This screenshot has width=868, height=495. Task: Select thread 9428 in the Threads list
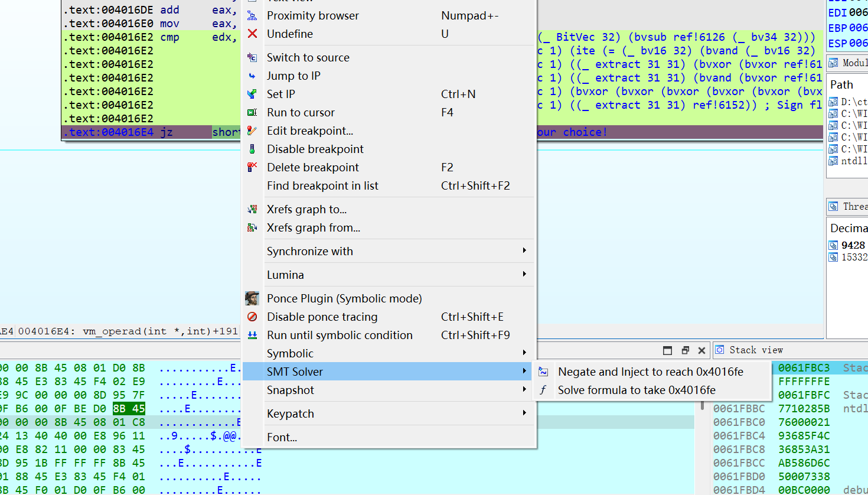point(848,245)
